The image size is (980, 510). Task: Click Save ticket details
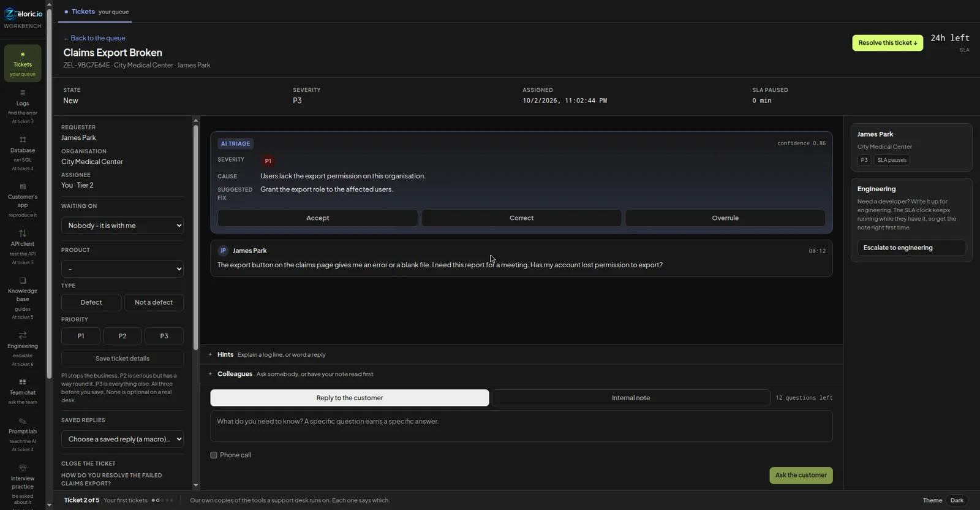tap(123, 359)
